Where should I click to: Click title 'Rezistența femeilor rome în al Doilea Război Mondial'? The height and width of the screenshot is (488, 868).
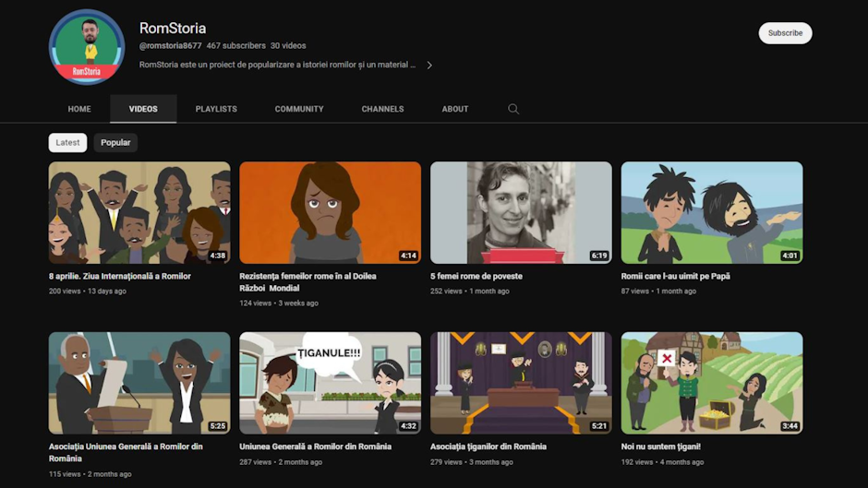[x=307, y=282]
